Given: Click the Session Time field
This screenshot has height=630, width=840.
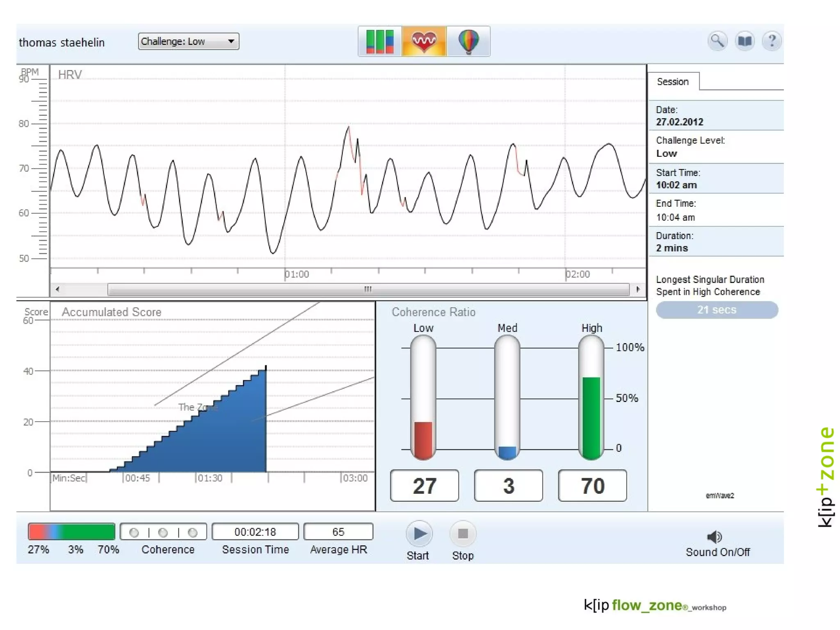Looking at the screenshot, I should pos(255,532).
